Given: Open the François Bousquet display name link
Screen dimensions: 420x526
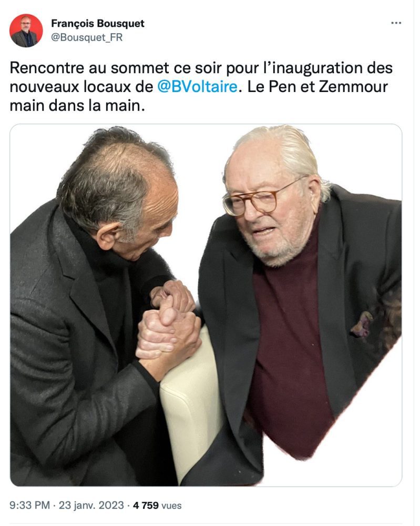Looking at the screenshot, I should pyautogui.click(x=98, y=24).
